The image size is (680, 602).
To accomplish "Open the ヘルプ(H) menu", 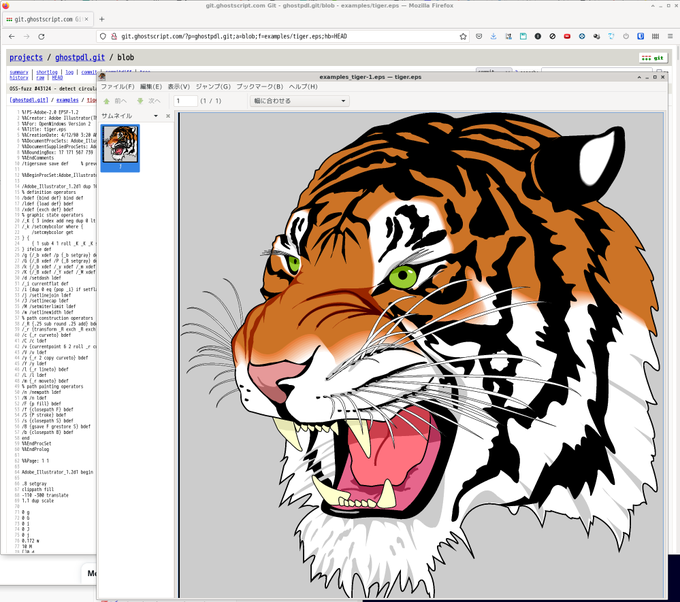I will tap(303, 86).
